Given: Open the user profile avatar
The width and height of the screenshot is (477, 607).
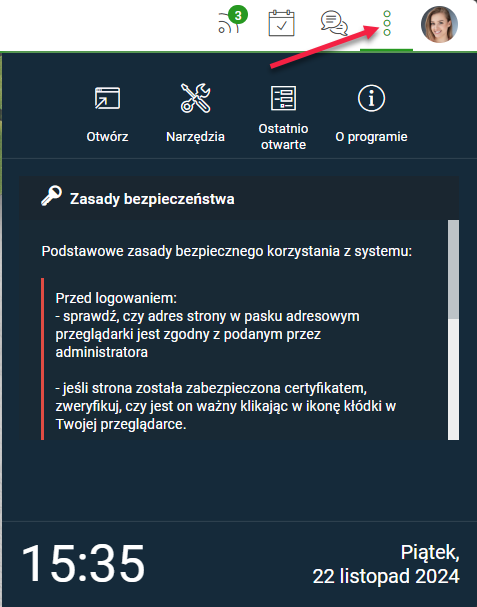Looking at the screenshot, I should (x=439, y=24).
